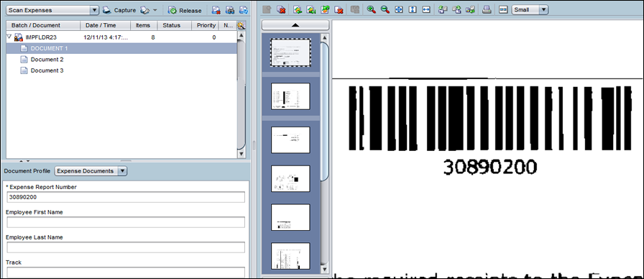Click the fit to window icon

pyautogui.click(x=399, y=9)
